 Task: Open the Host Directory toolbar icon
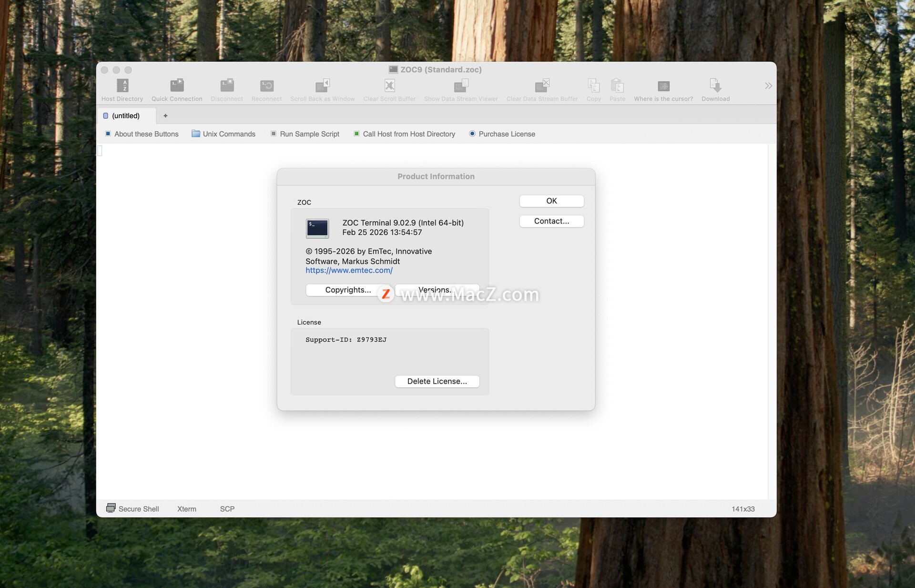point(122,86)
